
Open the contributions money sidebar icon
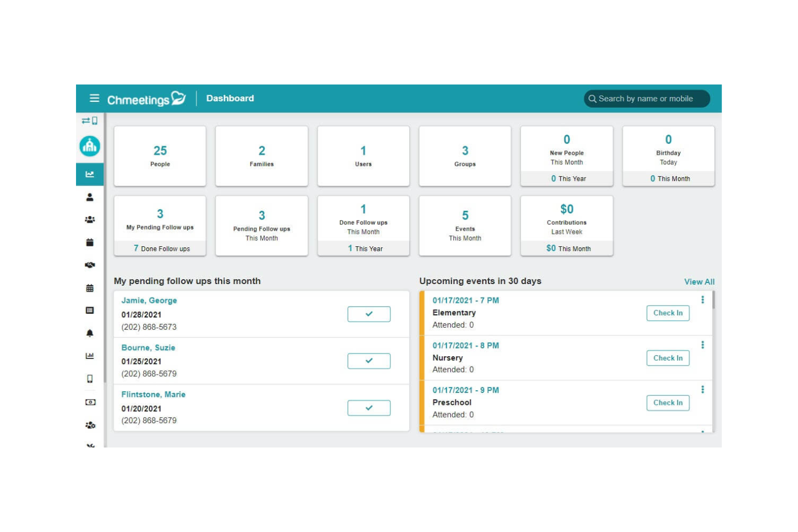(90, 402)
